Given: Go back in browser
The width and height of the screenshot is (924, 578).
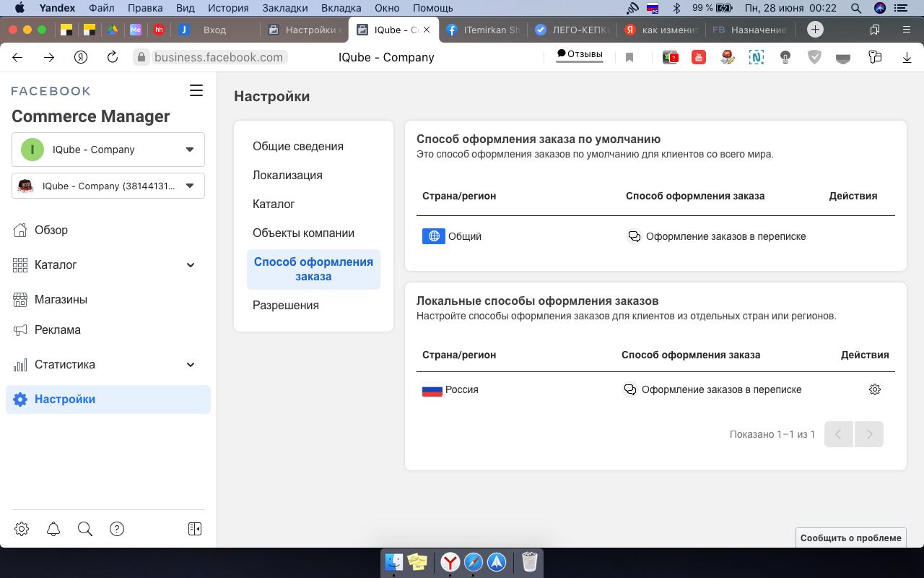Looking at the screenshot, I should click(17, 57).
